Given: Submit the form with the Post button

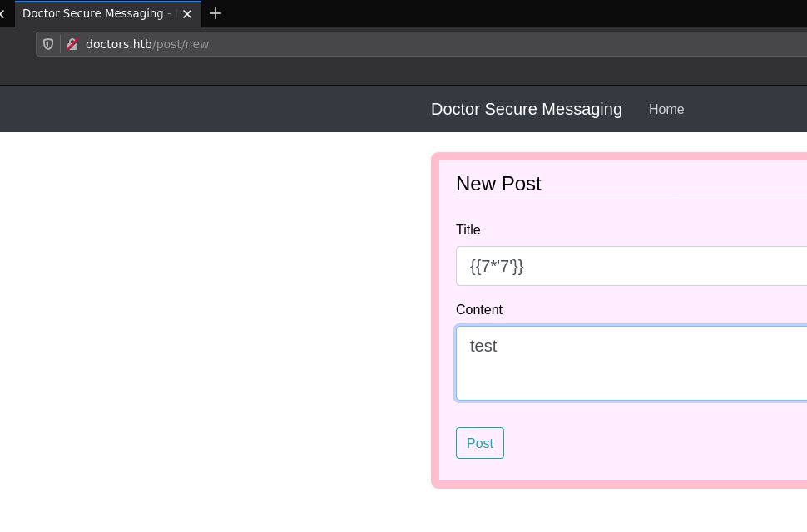Looking at the screenshot, I should [479, 443].
